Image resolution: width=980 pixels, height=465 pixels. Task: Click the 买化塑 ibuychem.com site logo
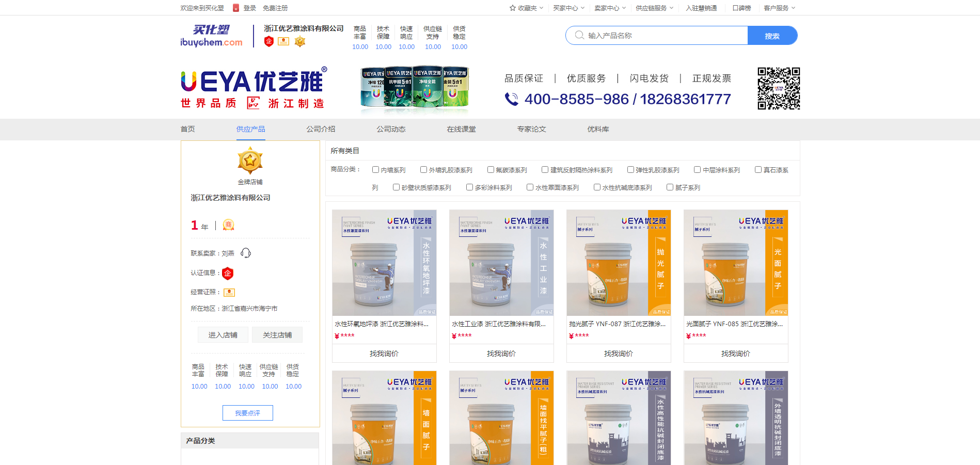(211, 36)
